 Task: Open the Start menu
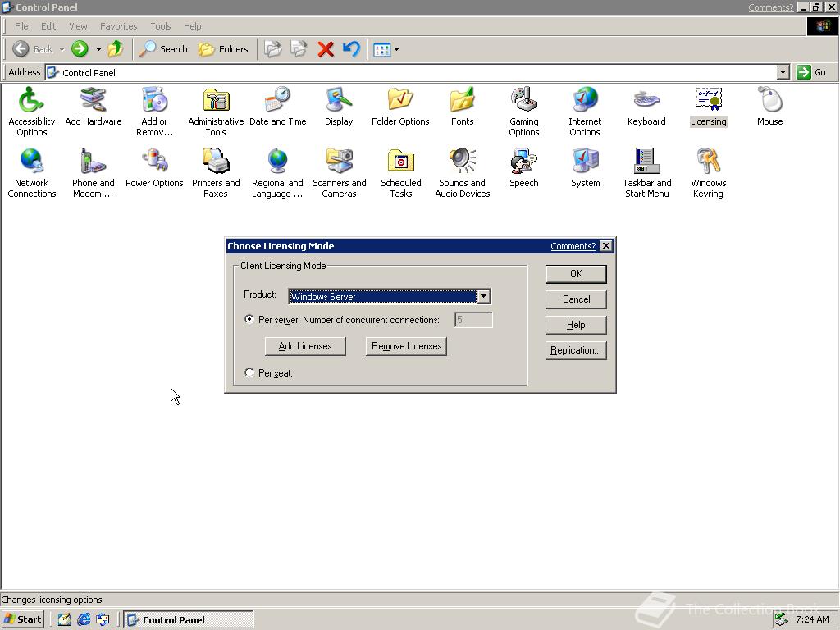click(x=22, y=620)
